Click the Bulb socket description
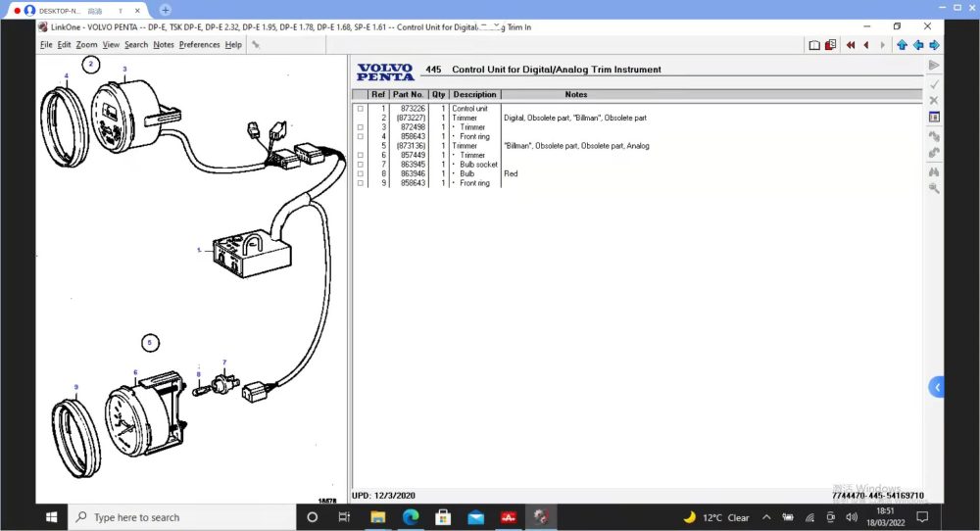This screenshot has width=980, height=531. [479, 165]
